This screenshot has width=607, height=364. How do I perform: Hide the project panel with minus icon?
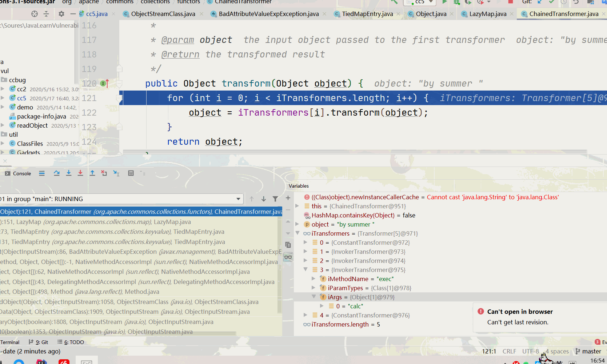[73, 14]
